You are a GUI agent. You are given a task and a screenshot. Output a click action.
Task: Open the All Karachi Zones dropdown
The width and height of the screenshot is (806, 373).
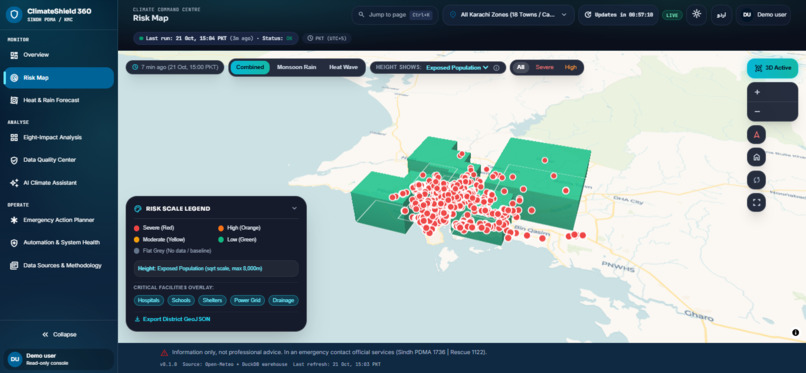tap(508, 15)
